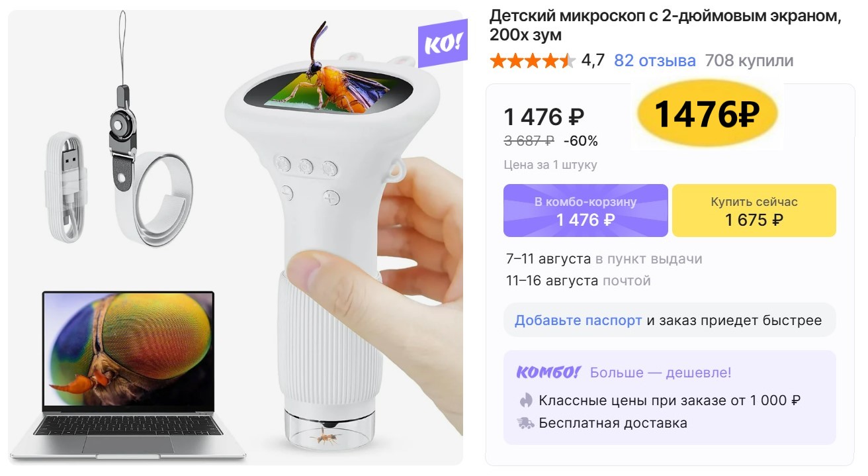Click the Больше — дешевле! combo text

[661, 373]
